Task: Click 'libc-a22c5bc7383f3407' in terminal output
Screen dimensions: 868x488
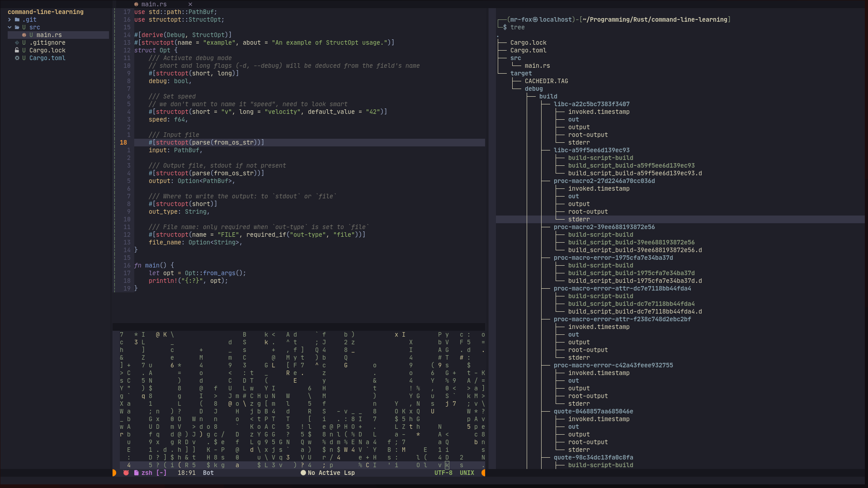Action: point(592,104)
